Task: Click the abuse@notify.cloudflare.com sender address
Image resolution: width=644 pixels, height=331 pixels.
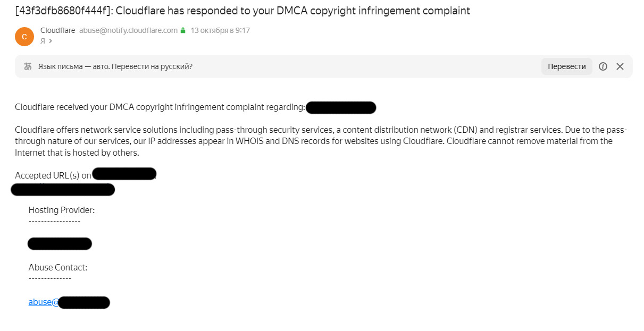Action: coord(128,30)
